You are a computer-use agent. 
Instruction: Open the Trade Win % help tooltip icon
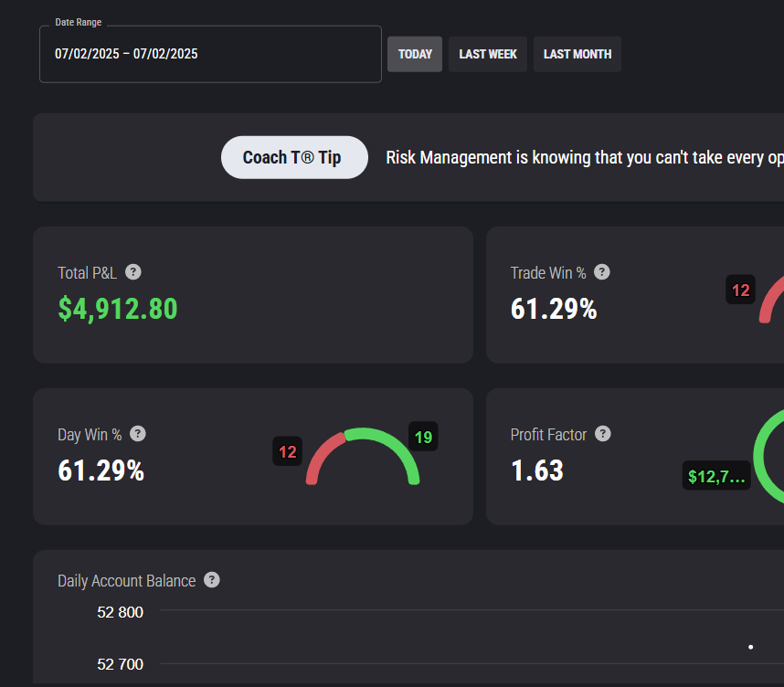point(602,272)
